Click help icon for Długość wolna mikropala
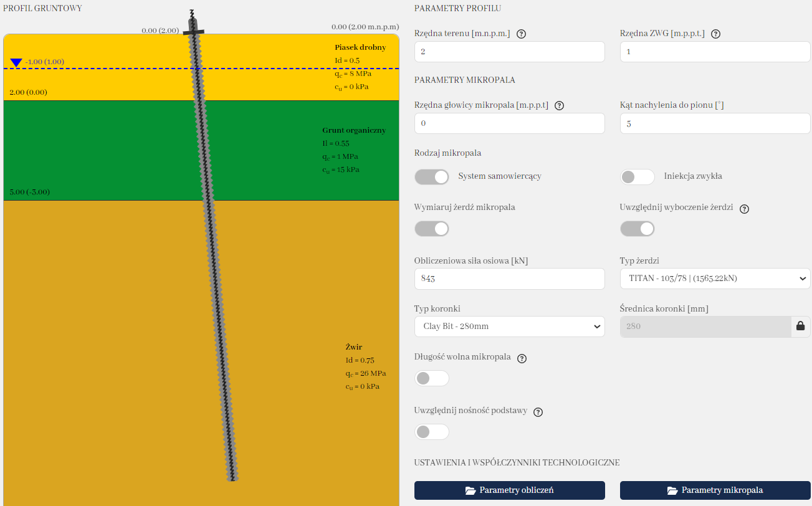812x506 pixels. pos(522,358)
